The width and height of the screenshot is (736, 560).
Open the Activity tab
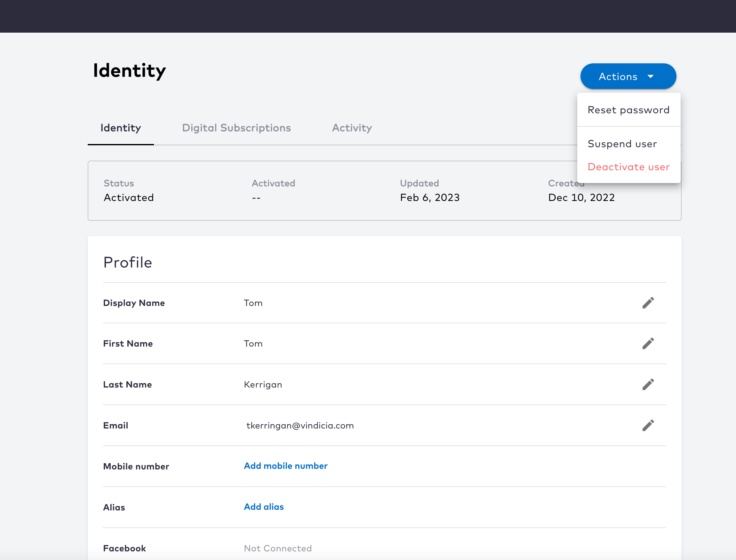(x=352, y=128)
